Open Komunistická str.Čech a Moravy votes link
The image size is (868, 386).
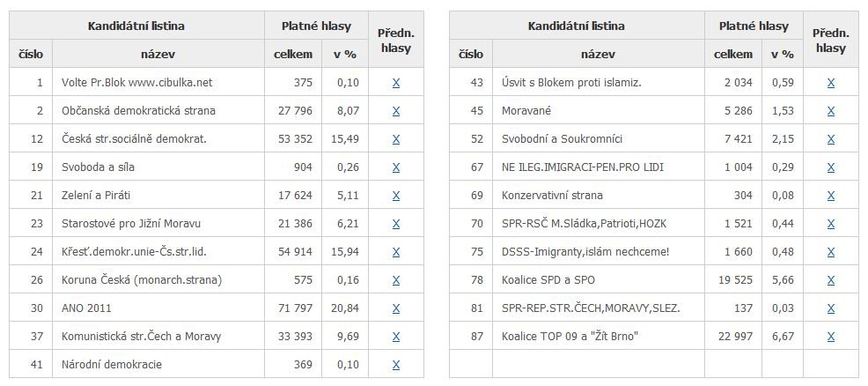tap(396, 337)
